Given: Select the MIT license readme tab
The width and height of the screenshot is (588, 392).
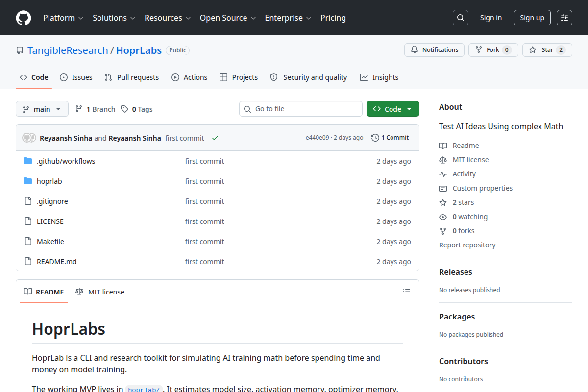Looking at the screenshot, I should click(x=100, y=292).
